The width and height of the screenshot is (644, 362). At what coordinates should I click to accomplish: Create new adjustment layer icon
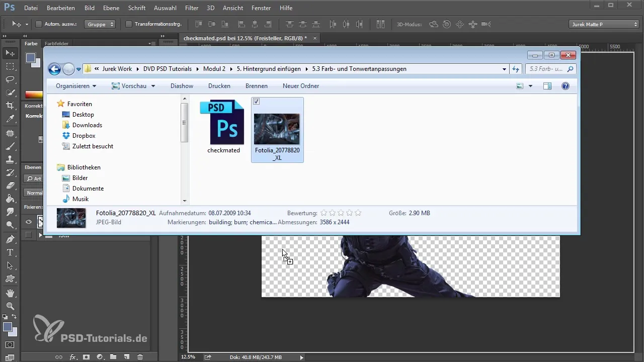(x=100, y=357)
